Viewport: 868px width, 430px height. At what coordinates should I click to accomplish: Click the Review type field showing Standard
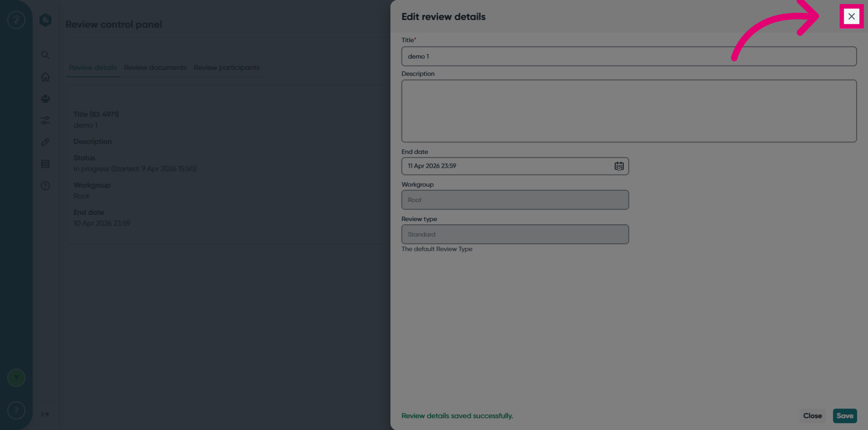(x=515, y=234)
